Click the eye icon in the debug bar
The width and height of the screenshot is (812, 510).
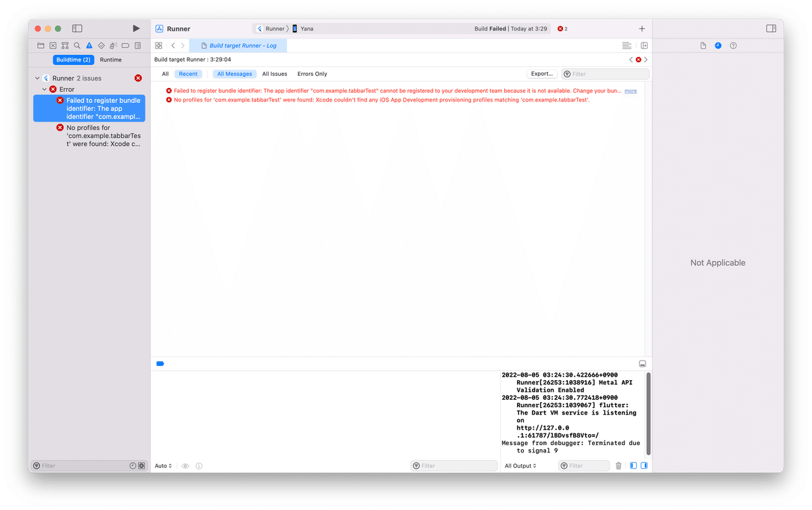185,465
